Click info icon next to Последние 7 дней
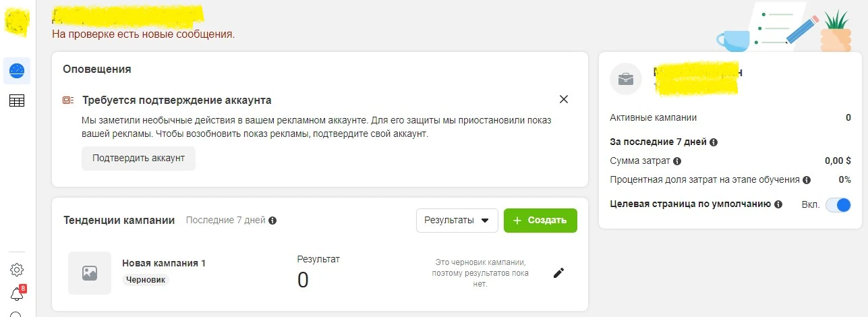The width and height of the screenshot is (868, 317). point(272,221)
